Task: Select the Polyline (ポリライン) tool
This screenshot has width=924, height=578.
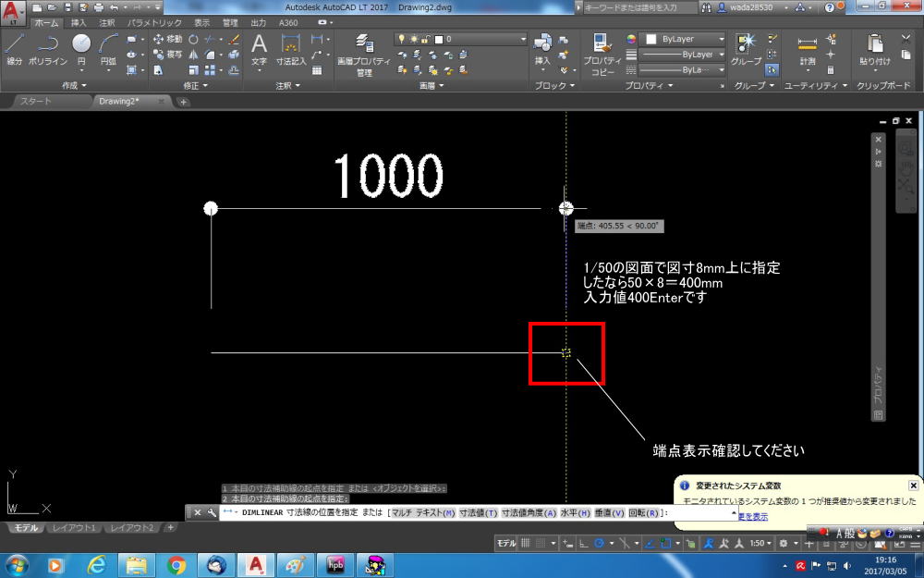Action: pyautogui.click(x=48, y=49)
